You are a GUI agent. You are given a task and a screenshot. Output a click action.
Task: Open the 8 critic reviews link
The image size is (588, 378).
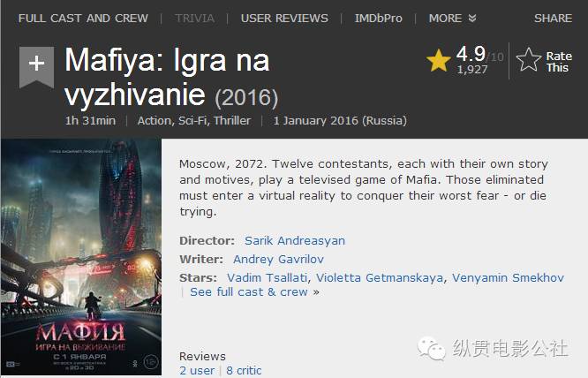tap(244, 371)
